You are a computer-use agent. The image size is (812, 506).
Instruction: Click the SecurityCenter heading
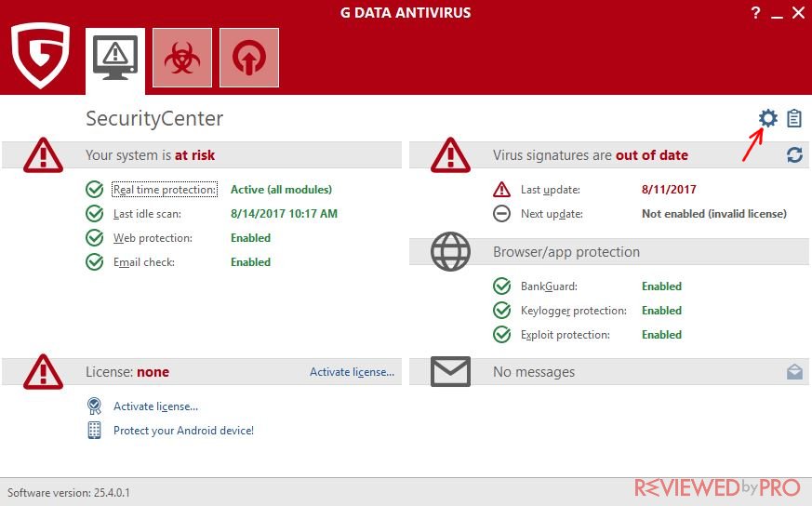pyautogui.click(x=154, y=119)
